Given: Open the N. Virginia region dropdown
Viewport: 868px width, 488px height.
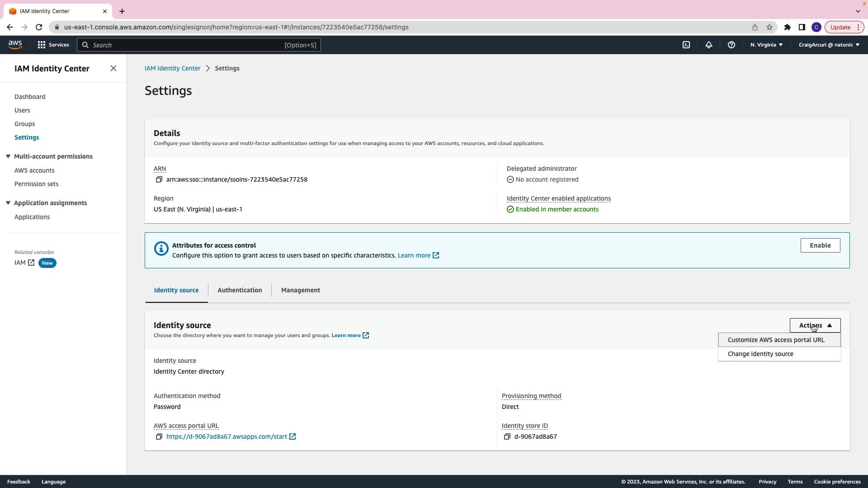Looking at the screenshot, I should (x=766, y=45).
